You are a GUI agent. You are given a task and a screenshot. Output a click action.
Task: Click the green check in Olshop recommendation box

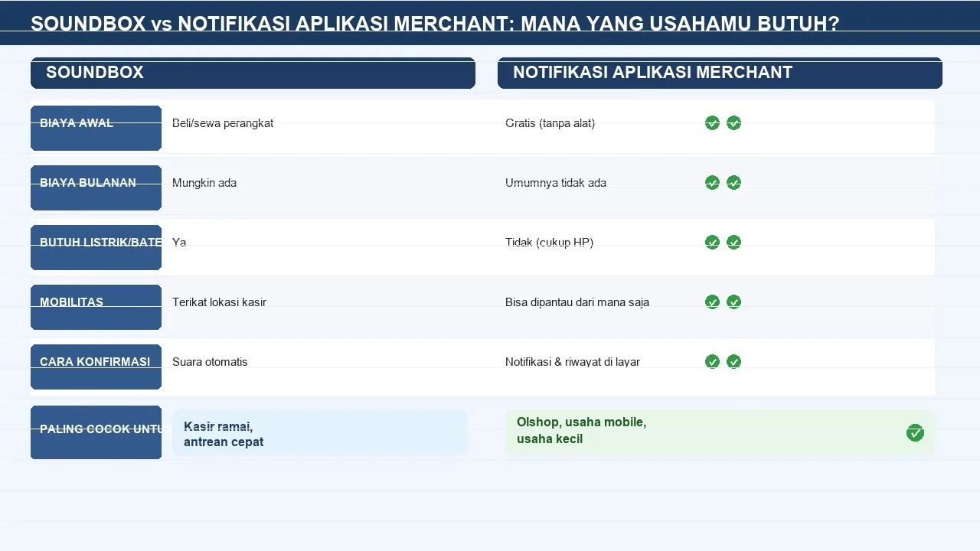click(915, 433)
